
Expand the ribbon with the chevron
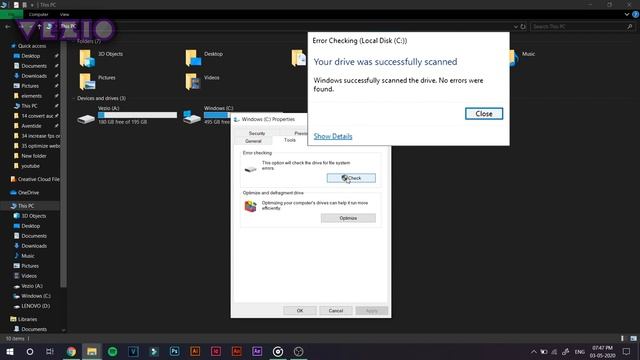[627, 14]
